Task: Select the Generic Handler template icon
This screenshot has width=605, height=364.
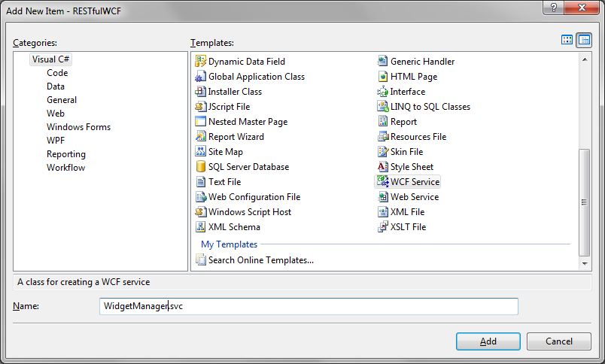Action: [x=383, y=62]
